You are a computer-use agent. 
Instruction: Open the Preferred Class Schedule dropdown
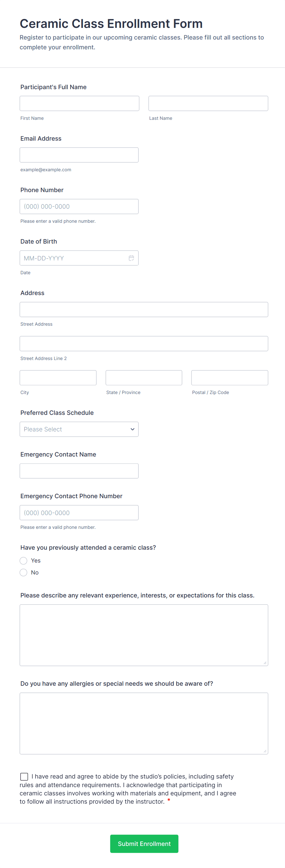coord(79,429)
